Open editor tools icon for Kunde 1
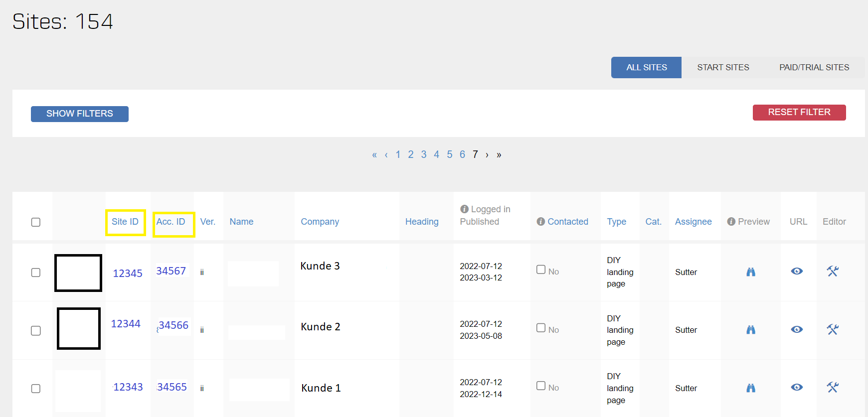This screenshot has width=868, height=417. tap(833, 387)
